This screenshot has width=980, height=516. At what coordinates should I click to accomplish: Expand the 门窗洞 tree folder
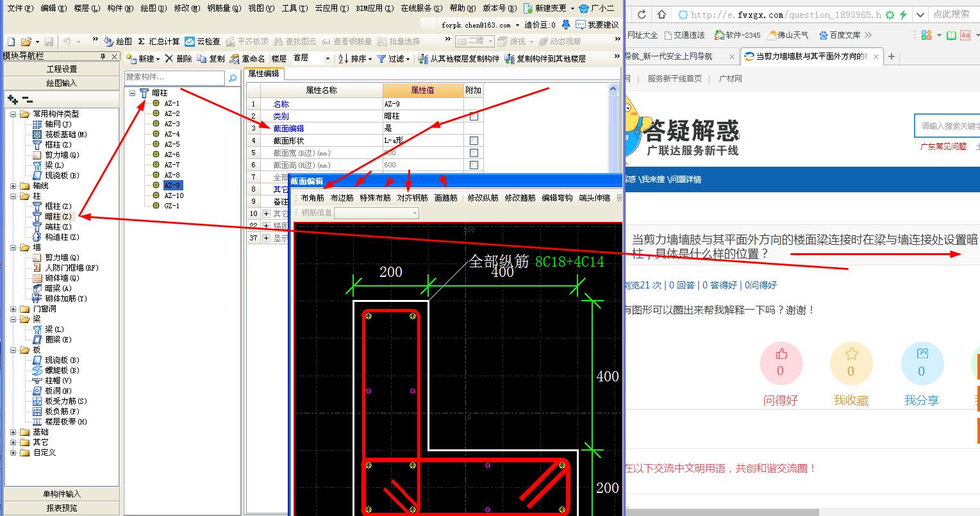pyautogui.click(x=13, y=309)
